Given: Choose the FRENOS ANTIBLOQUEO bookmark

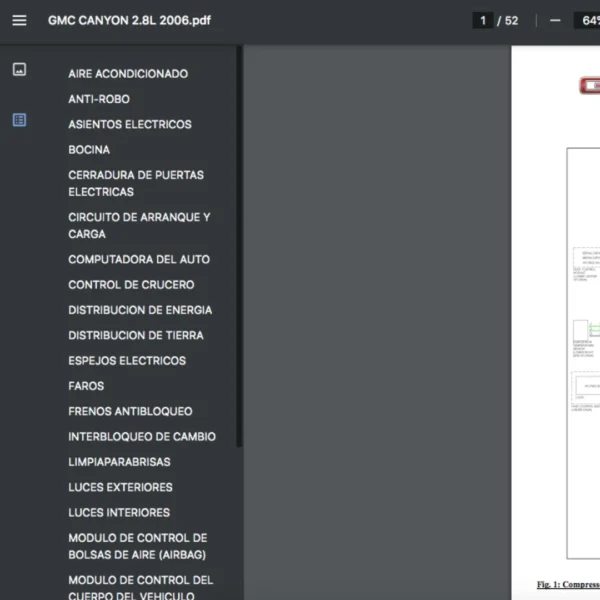Looking at the screenshot, I should coord(130,411).
